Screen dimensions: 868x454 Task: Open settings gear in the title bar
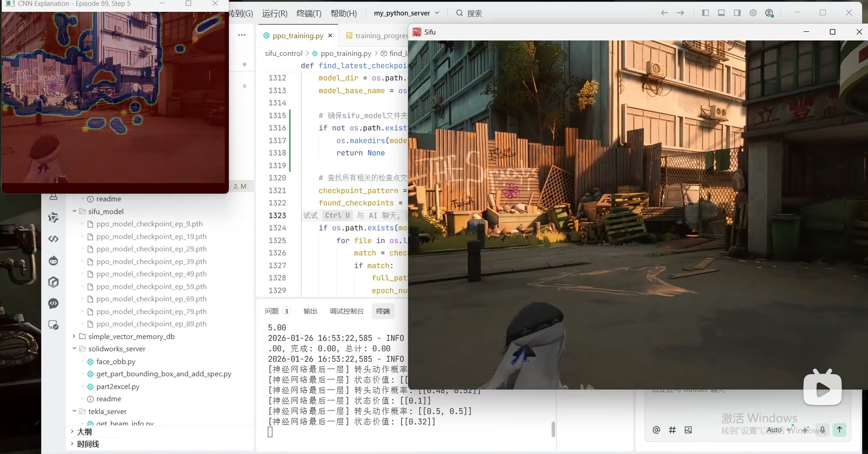click(x=753, y=13)
